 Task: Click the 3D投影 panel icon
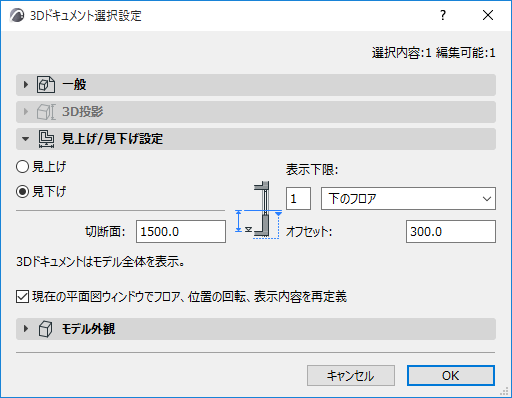pos(46,112)
